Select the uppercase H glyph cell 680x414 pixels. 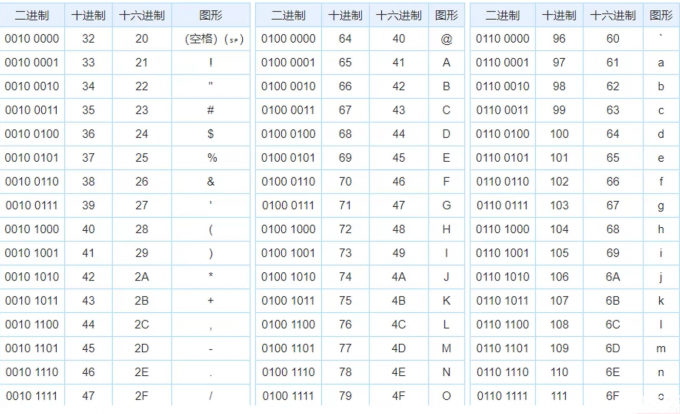click(x=446, y=229)
